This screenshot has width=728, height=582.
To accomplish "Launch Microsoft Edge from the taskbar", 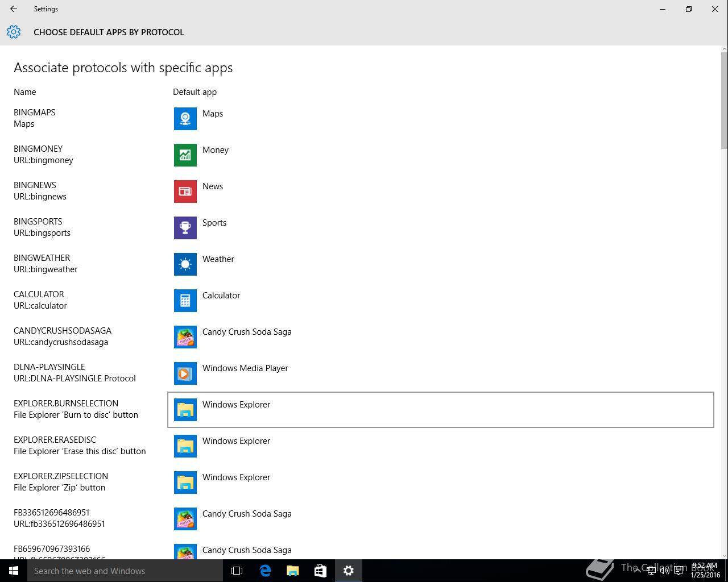I will coord(265,571).
